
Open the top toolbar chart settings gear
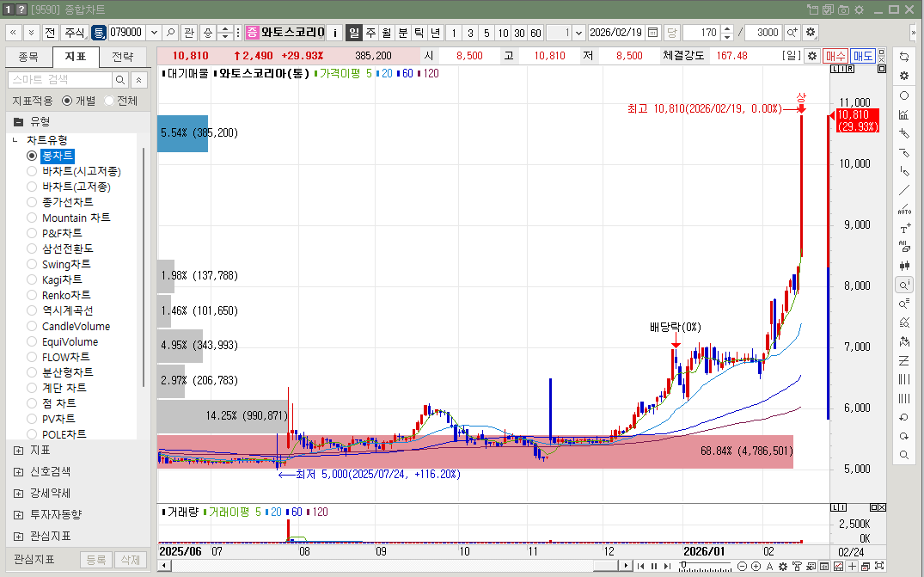point(811,33)
